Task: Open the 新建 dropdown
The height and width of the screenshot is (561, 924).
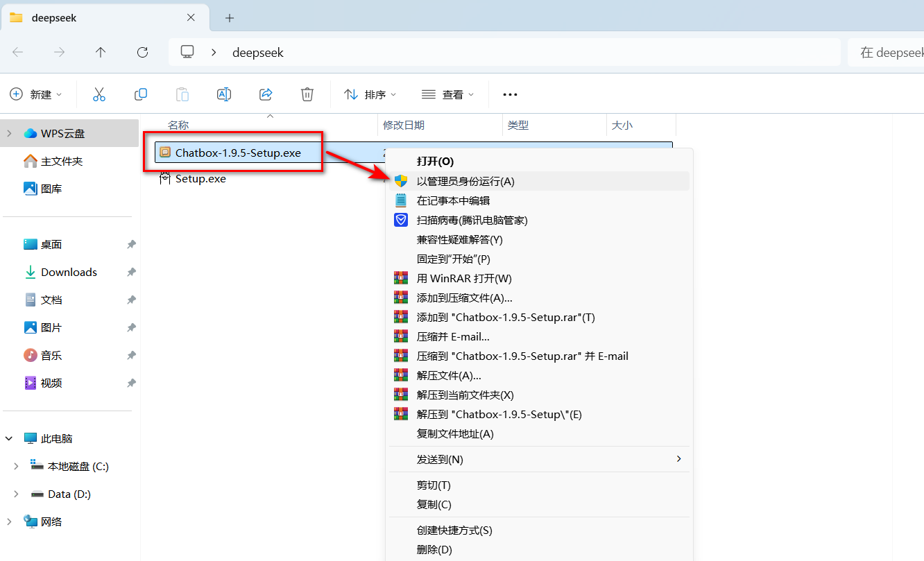Action: (36, 94)
